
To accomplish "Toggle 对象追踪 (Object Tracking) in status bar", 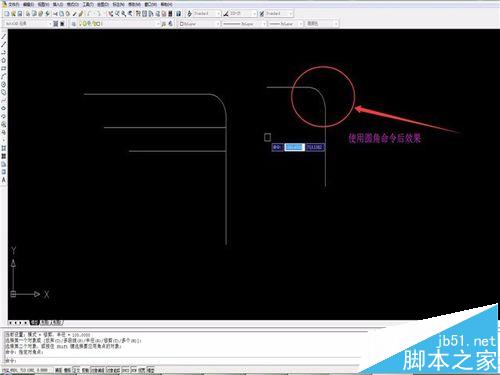I will [x=113, y=370].
